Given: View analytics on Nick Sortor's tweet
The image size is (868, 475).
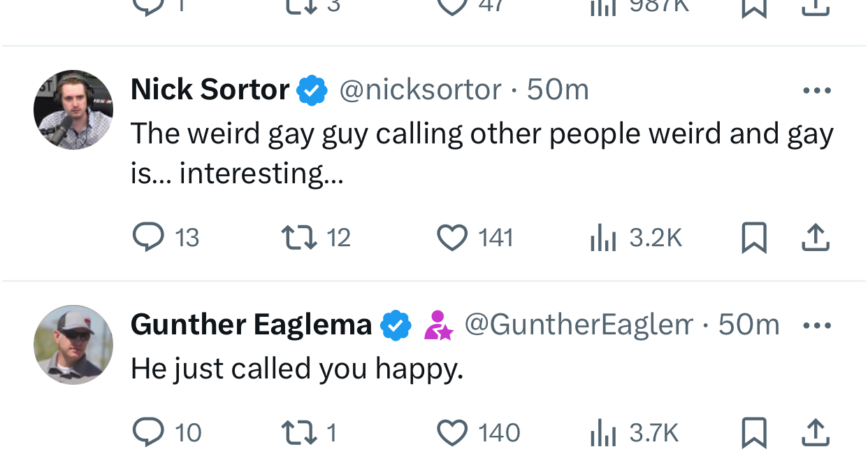Looking at the screenshot, I should 603,238.
